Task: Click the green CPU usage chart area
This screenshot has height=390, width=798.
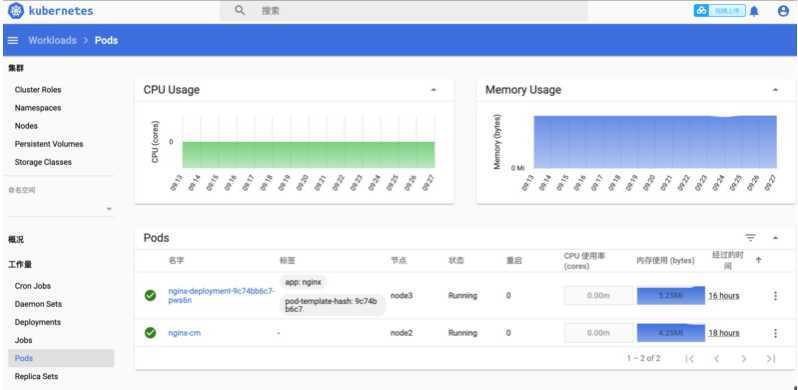Action: 308,155
